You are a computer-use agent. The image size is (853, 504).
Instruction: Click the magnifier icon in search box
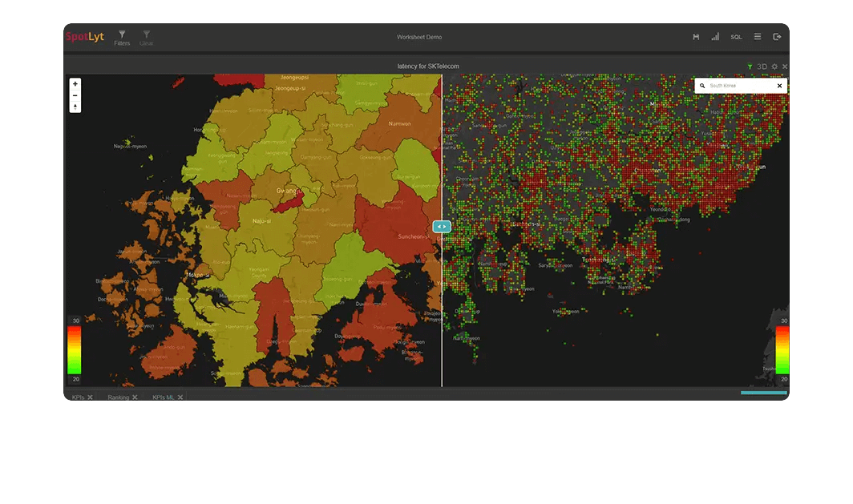coord(702,86)
